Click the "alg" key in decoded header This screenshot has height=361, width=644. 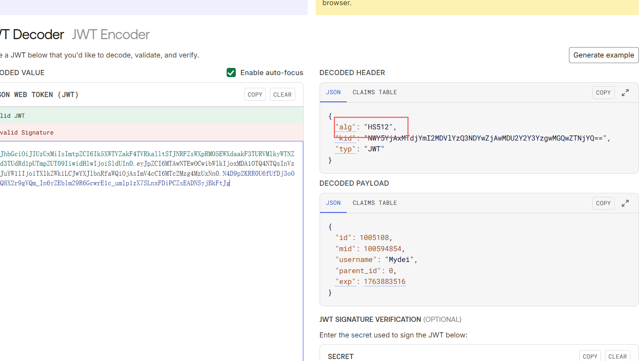coord(346,127)
